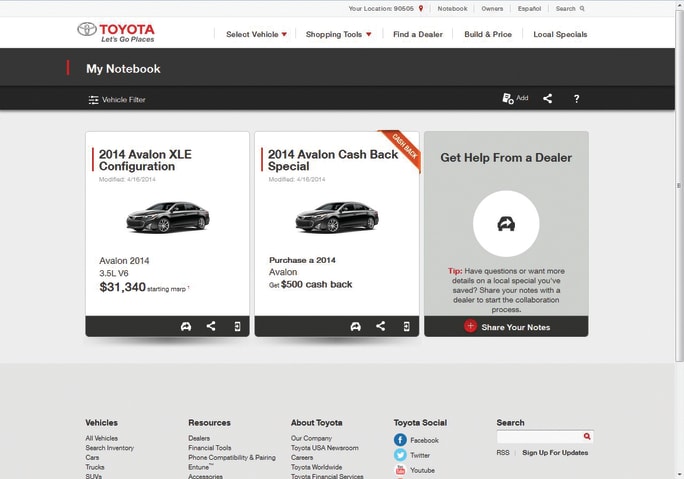Share the Avalon XLE Configuration card

(211, 326)
